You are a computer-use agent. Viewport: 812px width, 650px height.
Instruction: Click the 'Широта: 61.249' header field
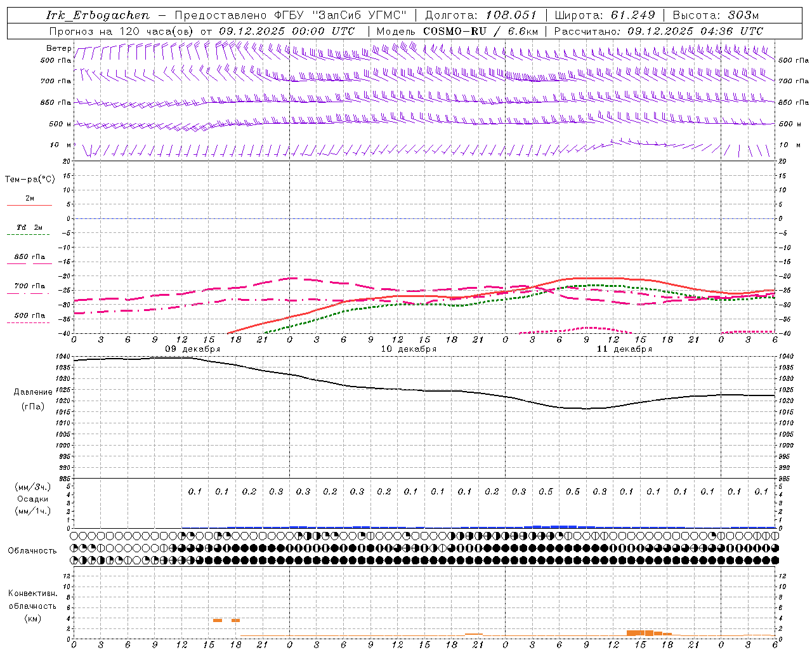point(605,15)
